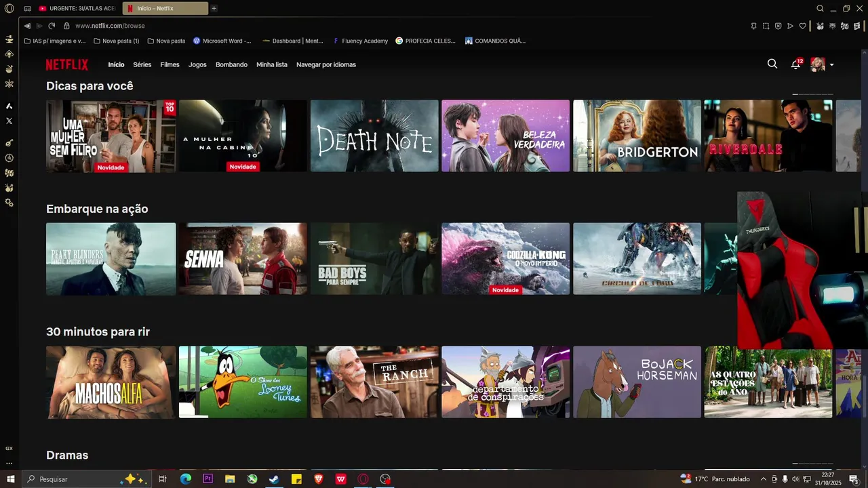Screen dimensions: 868x488
Task: Click the Netflix profile avatar
Action: coord(818,64)
